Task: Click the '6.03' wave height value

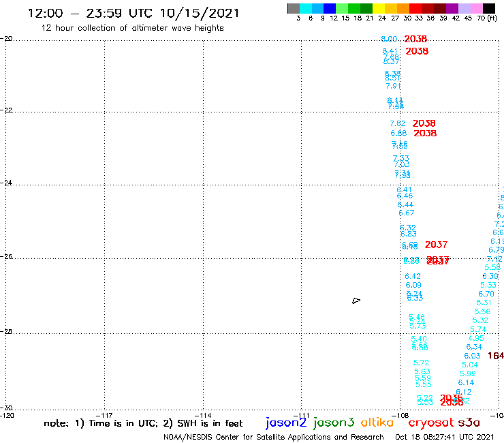Action: pyautogui.click(x=472, y=356)
